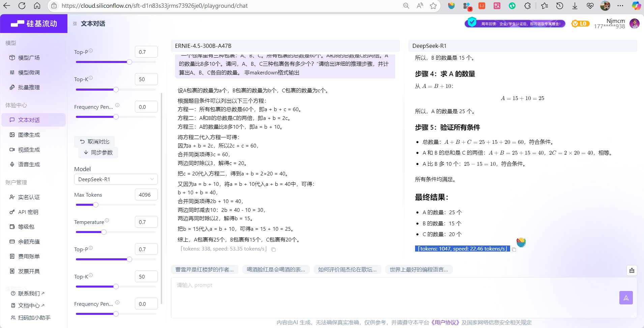This screenshot has width=644, height=328.
Task: Click the Temperature value field 0.7
Action: tap(146, 222)
